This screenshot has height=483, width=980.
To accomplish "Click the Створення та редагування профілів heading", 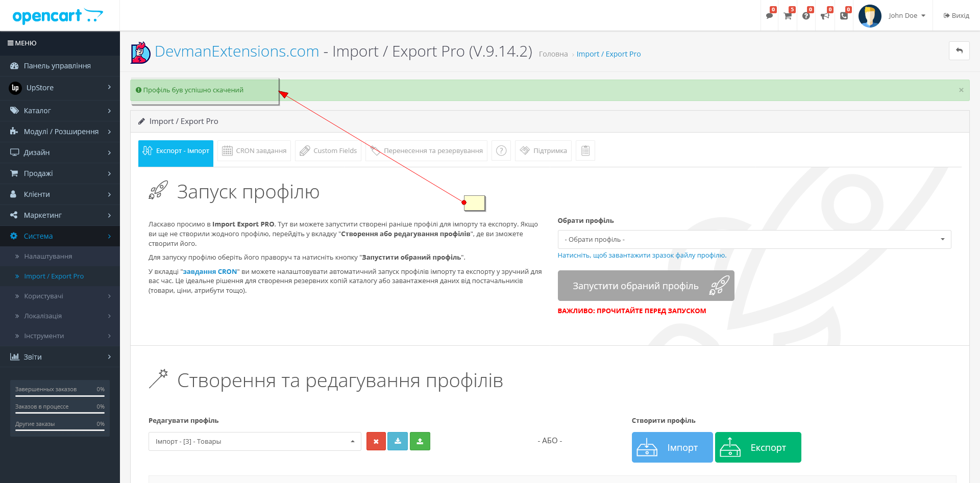I will click(340, 380).
